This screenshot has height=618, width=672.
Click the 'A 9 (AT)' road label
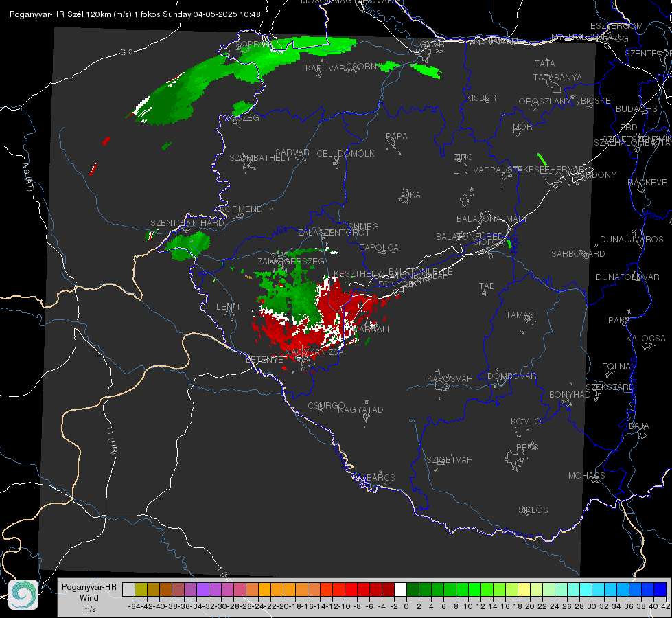point(27,177)
